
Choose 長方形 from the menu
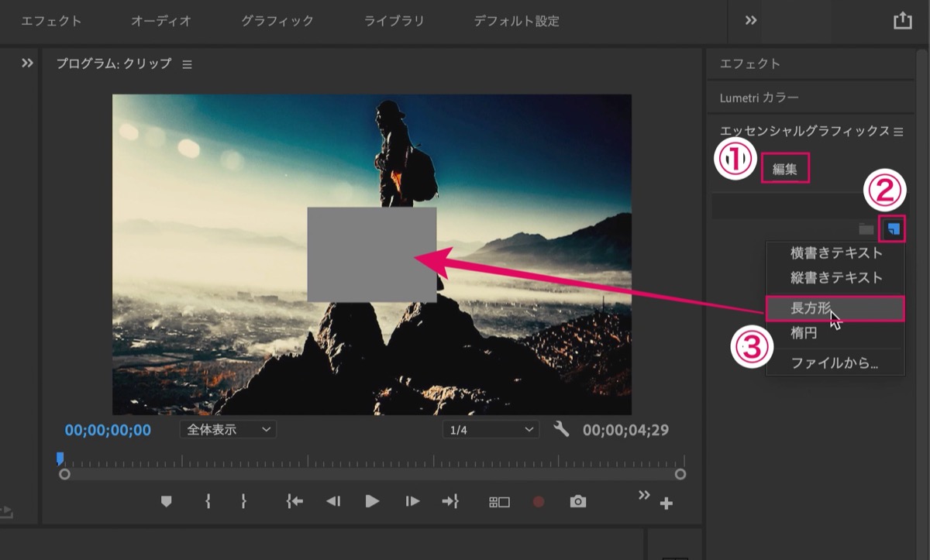coord(835,308)
